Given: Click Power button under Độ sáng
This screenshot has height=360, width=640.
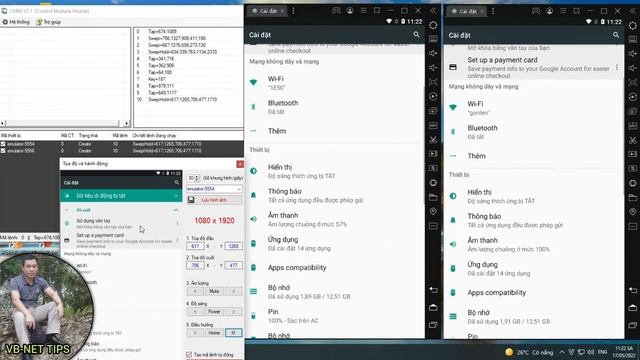Looking at the screenshot, I should click(x=214, y=311).
